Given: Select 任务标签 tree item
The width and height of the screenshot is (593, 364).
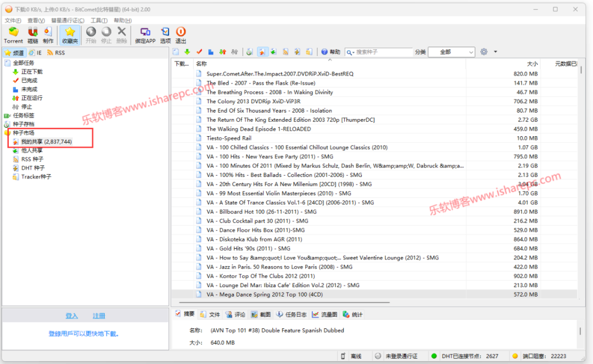Looking at the screenshot, I should [24, 115].
